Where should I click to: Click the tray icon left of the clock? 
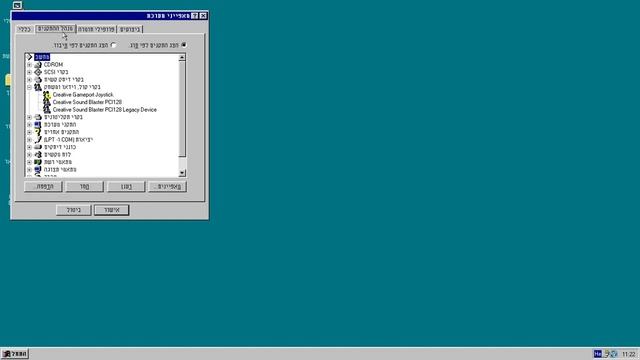tap(613, 353)
